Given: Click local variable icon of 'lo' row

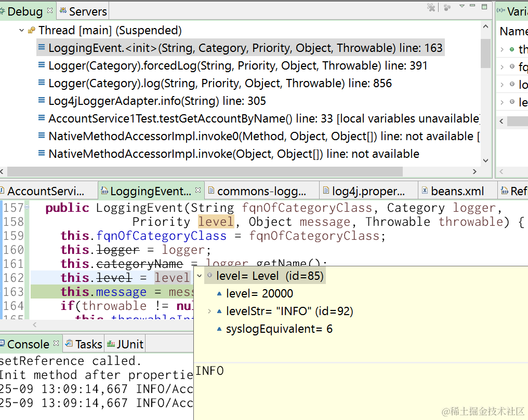Looking at the screenshot, I should click(x=512, y=84).
